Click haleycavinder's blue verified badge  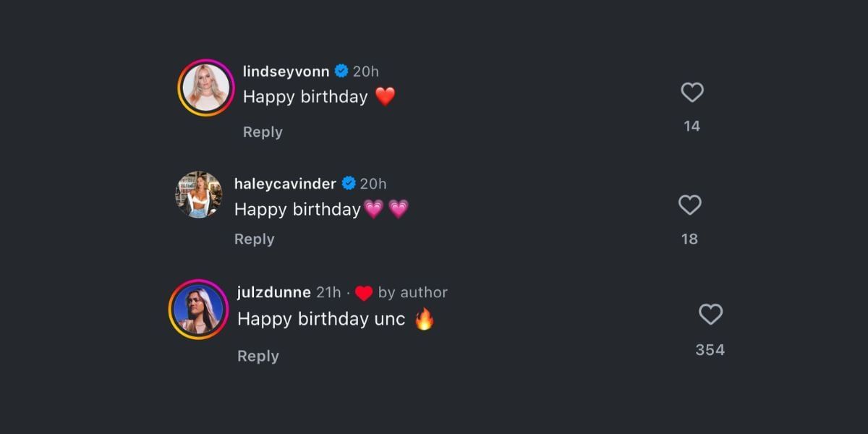click(349, 184)
